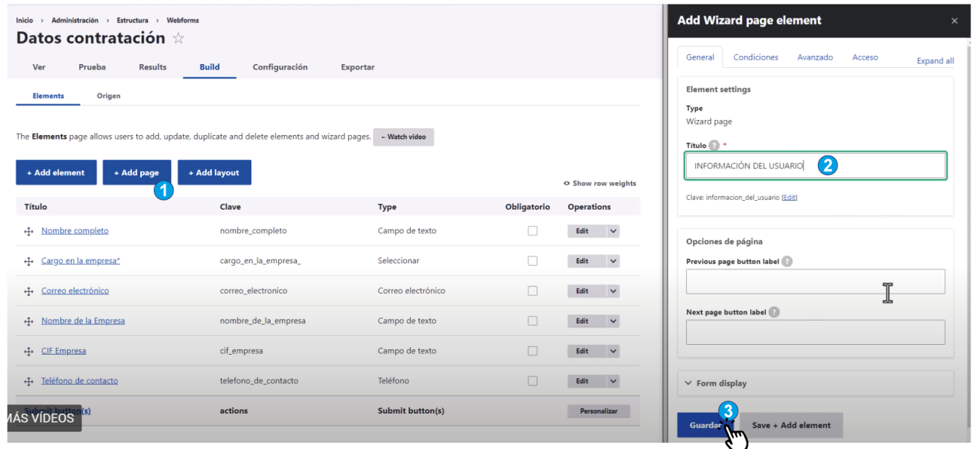This screenshot has height=449, width=980.
Task: Toggle Obligatorio checkbox for Nombre de la Empresa
Action: click(532, 321)
